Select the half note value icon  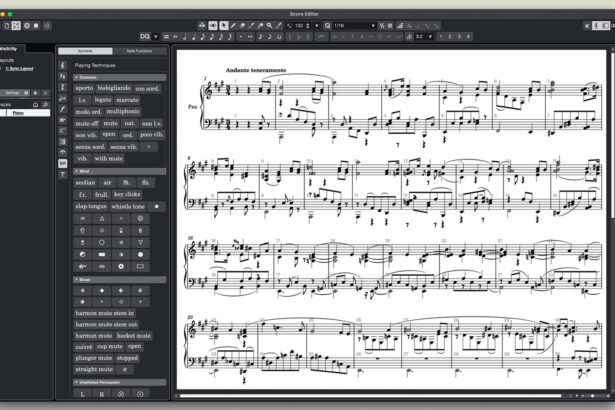184,36
